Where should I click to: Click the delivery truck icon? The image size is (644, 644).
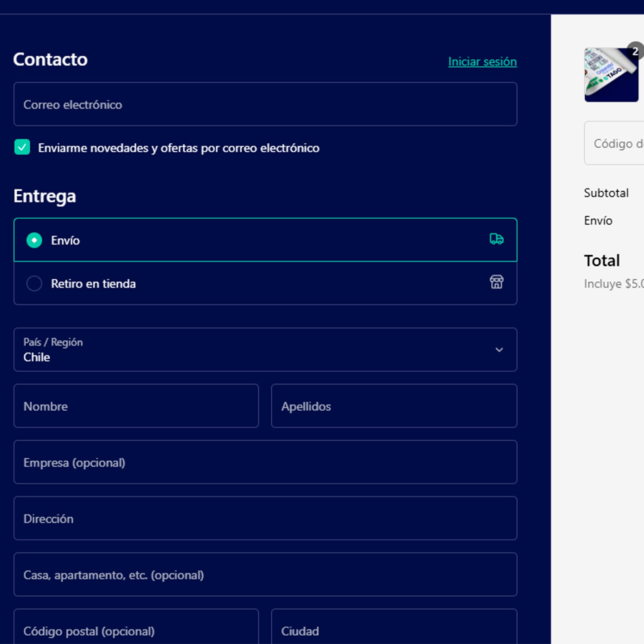(x=496, y=239)
